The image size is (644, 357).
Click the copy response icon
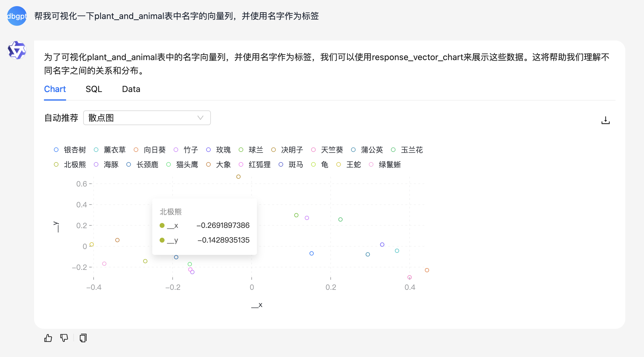tap(83, 338)
